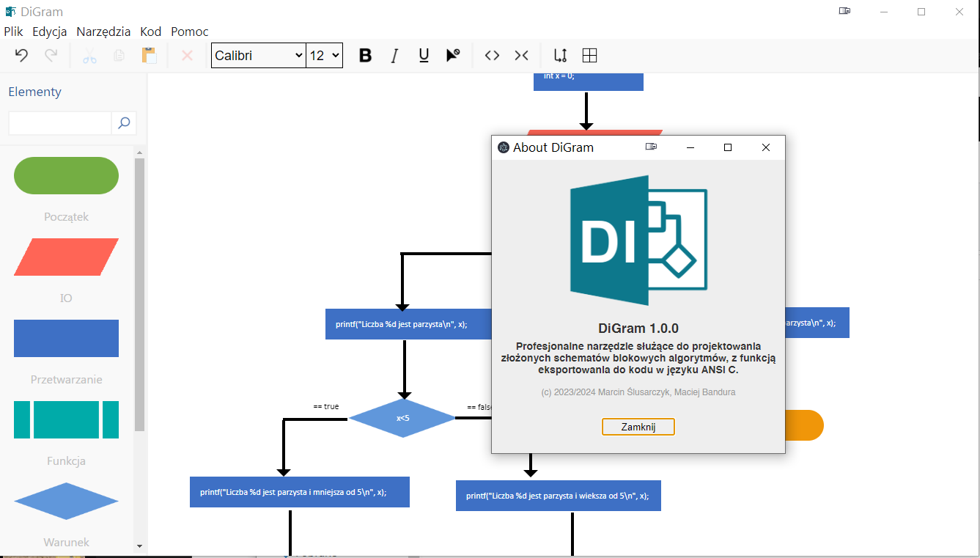This screenshot has width=980, height=558.
Task: Select the 'jest parzysta i mniejsza od 5' block
Action: coord(299,492)
